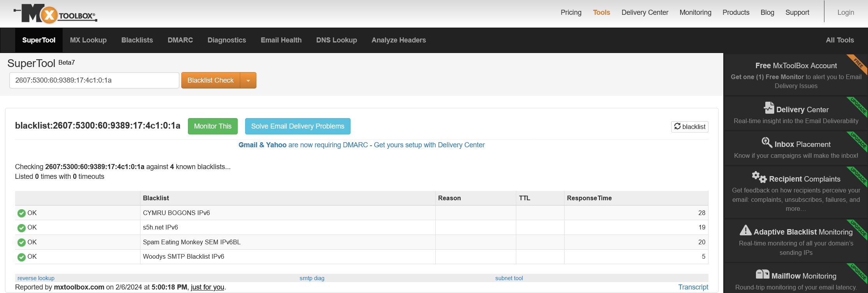This screenshot has height=293, width=868.
Task: Go to Pricing page
Action: pyautogui.click(x=571, y=12)
